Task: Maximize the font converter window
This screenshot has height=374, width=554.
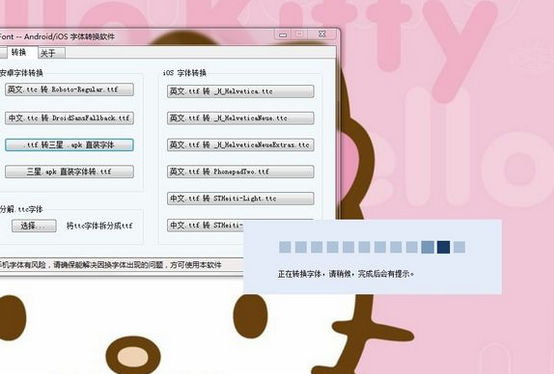Action: click(299, 34)
